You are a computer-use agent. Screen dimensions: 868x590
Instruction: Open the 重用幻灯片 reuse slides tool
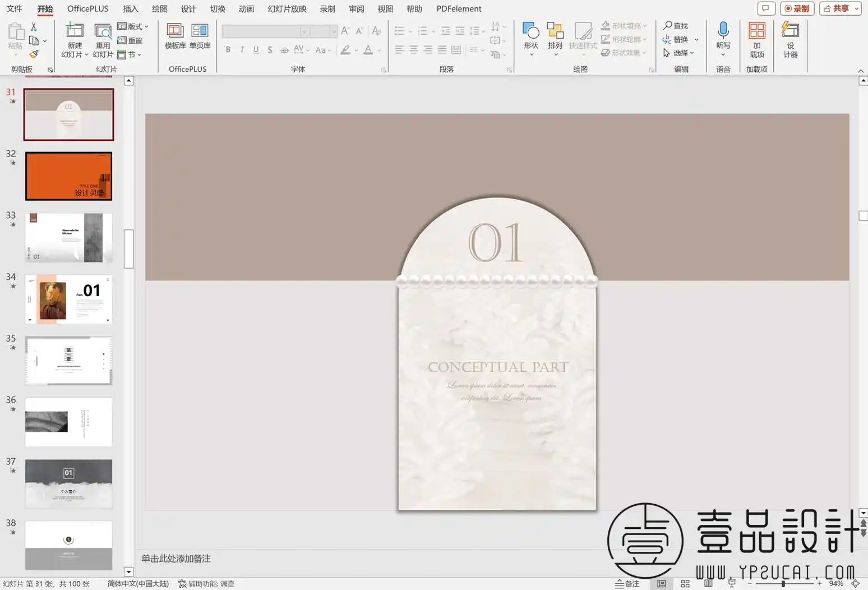pos(103,40)
